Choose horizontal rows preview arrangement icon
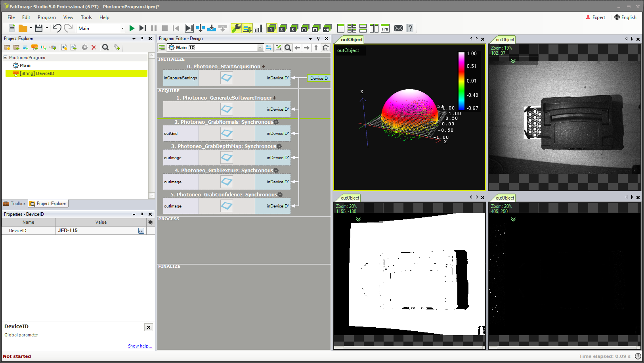This screenshot has width=644, height=363. coord(363,28)
